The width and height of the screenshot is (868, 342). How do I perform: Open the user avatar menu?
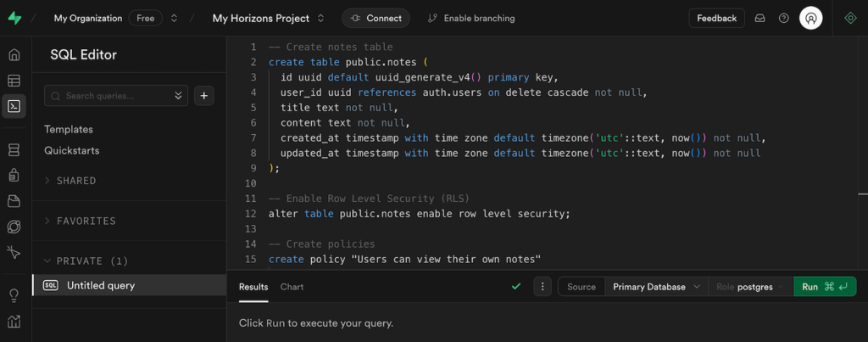[810, 18]
